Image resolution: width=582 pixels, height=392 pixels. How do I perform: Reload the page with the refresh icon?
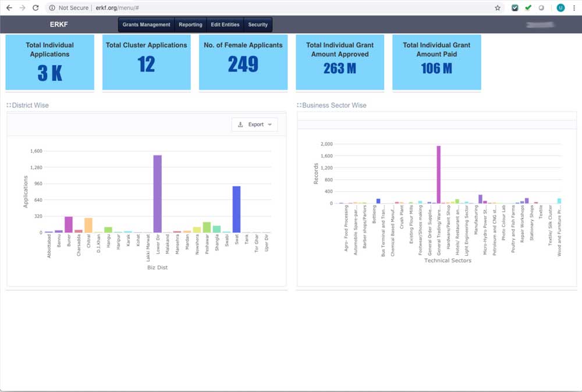(x=36, y=8)
